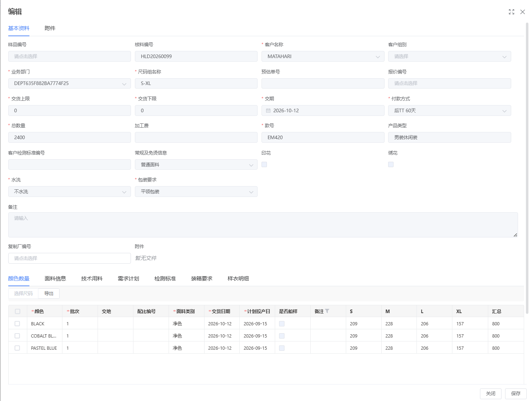Open the 常规及免烫信息 dropdown chevron
532x401 pixels.
pos(251,165)
